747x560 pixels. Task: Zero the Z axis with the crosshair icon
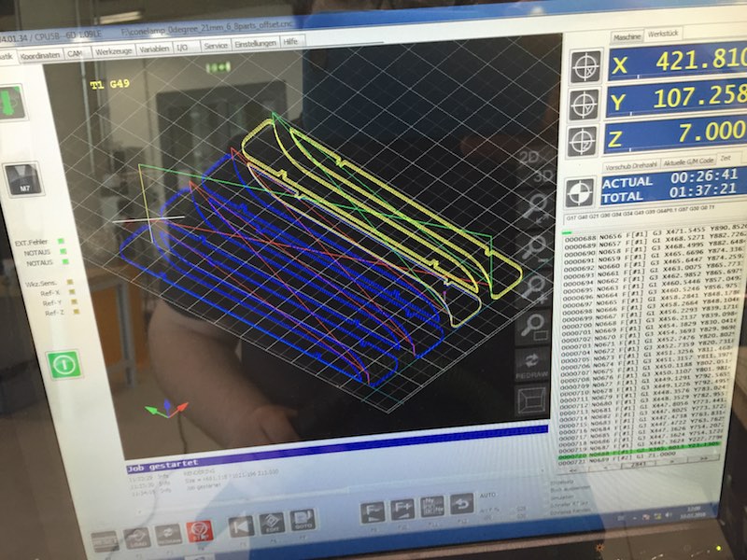[582, 142]
